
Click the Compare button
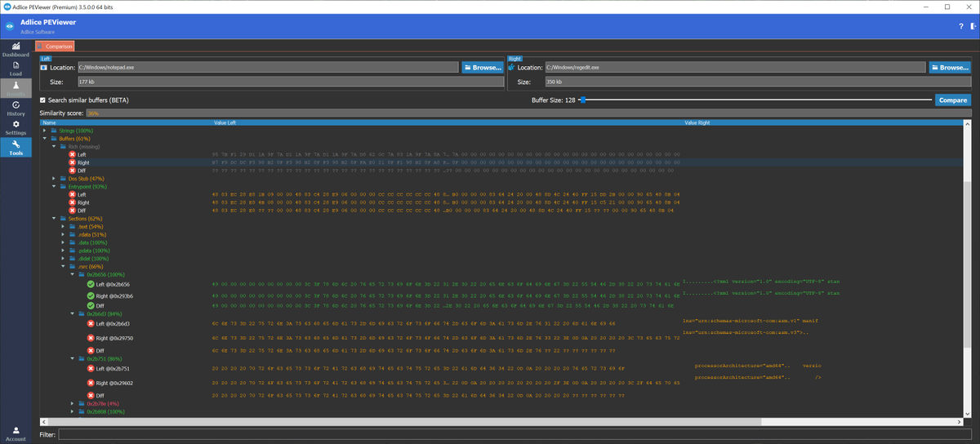click(x=953, y=100)
